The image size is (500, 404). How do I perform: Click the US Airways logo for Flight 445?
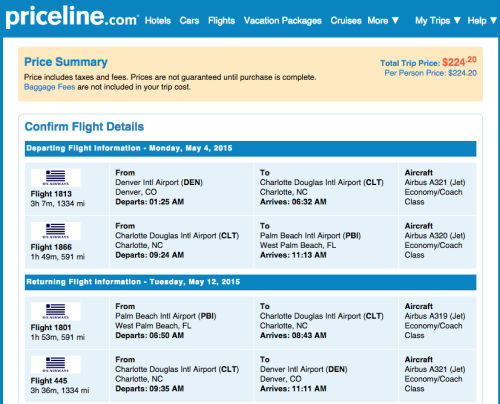click(x=56, y=364)
